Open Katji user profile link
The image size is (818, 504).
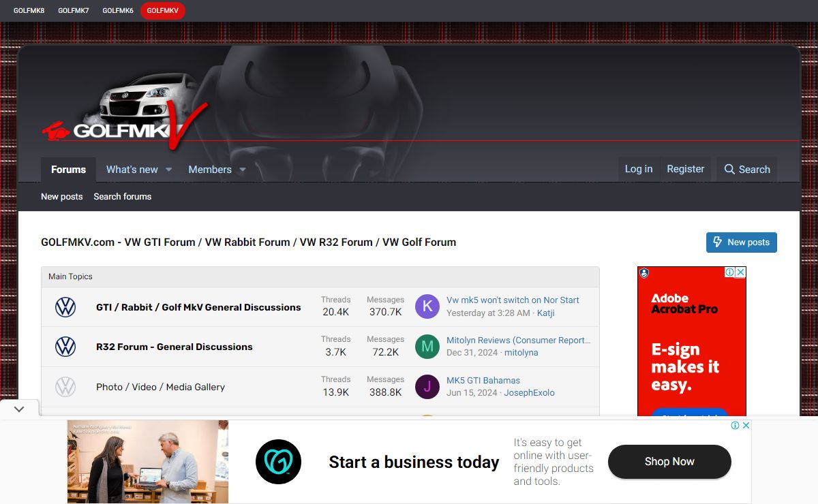point(547,313)
